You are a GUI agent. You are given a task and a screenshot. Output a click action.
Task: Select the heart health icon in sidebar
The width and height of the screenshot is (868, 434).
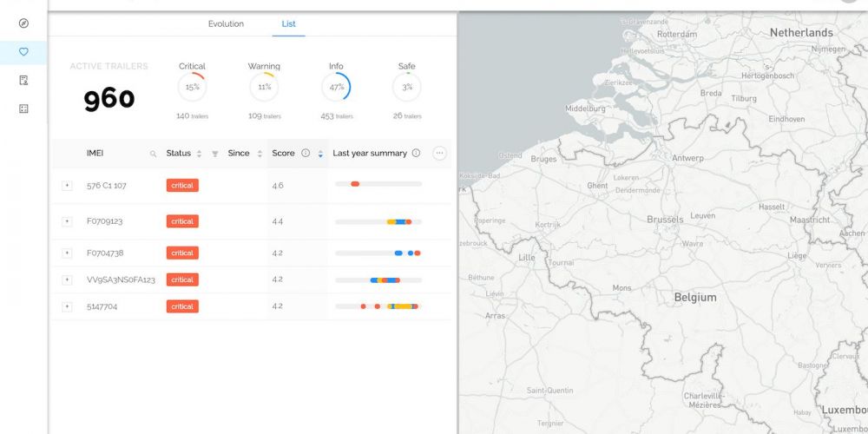coord(23,52)
